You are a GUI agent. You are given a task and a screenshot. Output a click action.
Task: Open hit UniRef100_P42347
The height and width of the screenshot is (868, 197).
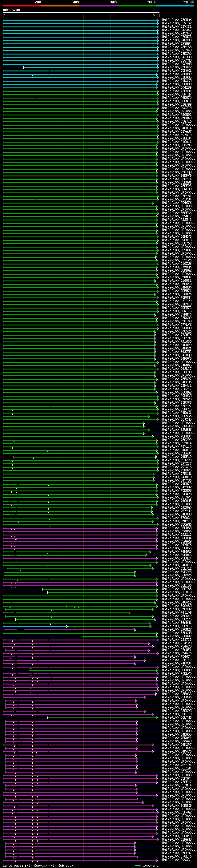[x=176, y=30]
